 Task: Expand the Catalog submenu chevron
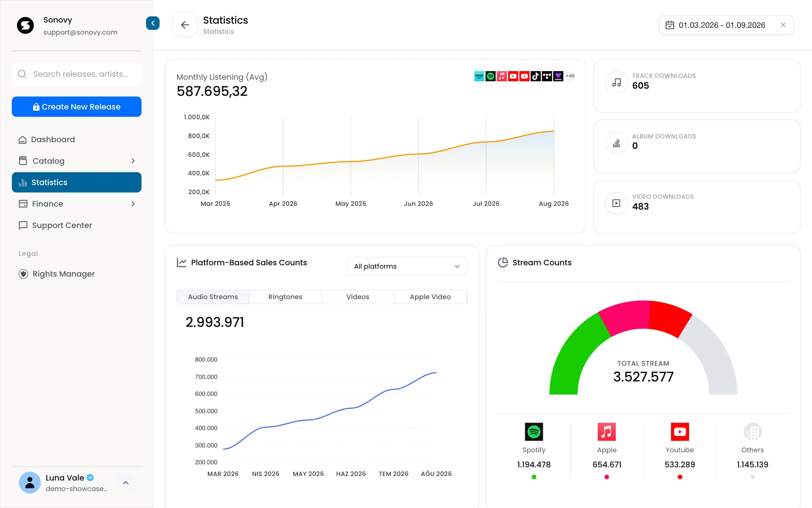pos(133,161)
